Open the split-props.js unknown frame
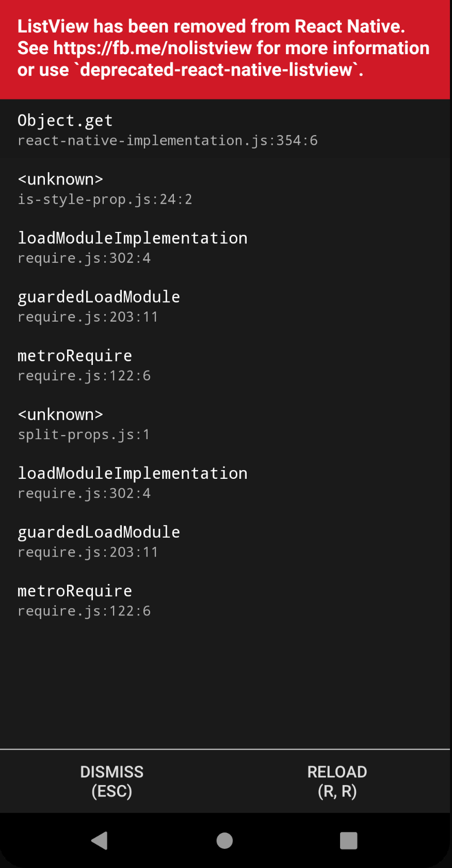452x868 pixels. tap(60, 414)
